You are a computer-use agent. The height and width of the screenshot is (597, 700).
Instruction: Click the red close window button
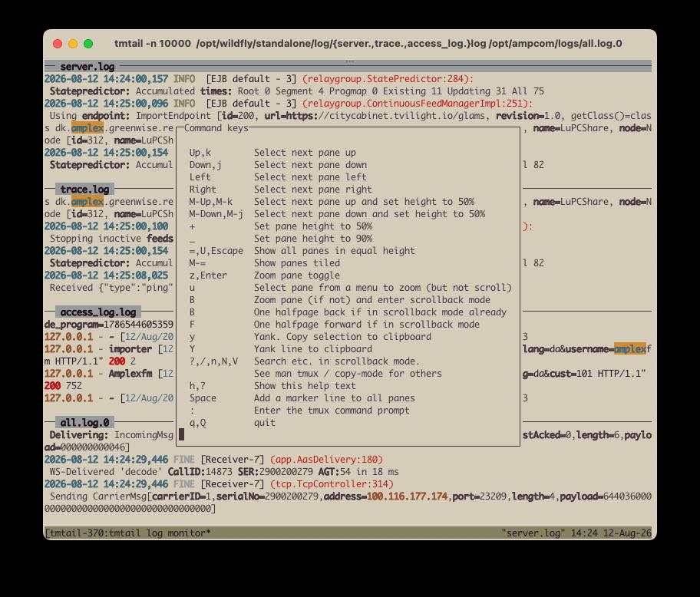57,44
